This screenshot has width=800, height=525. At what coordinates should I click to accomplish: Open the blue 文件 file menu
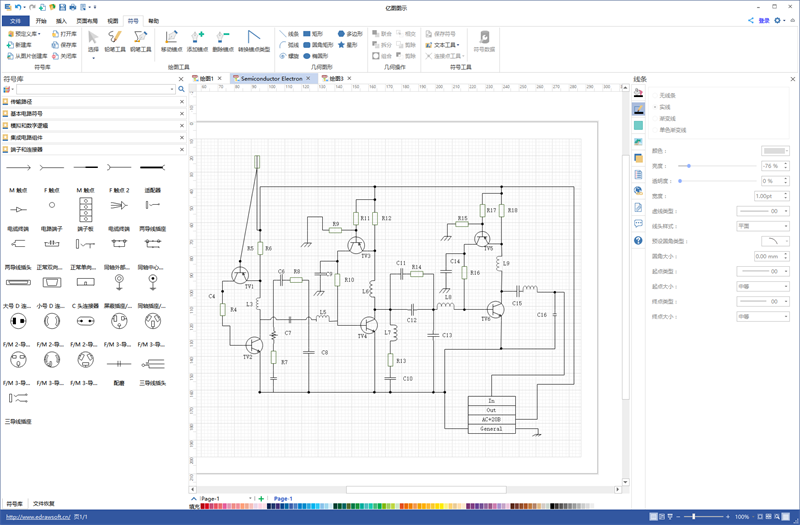click(x=15, y=21)
